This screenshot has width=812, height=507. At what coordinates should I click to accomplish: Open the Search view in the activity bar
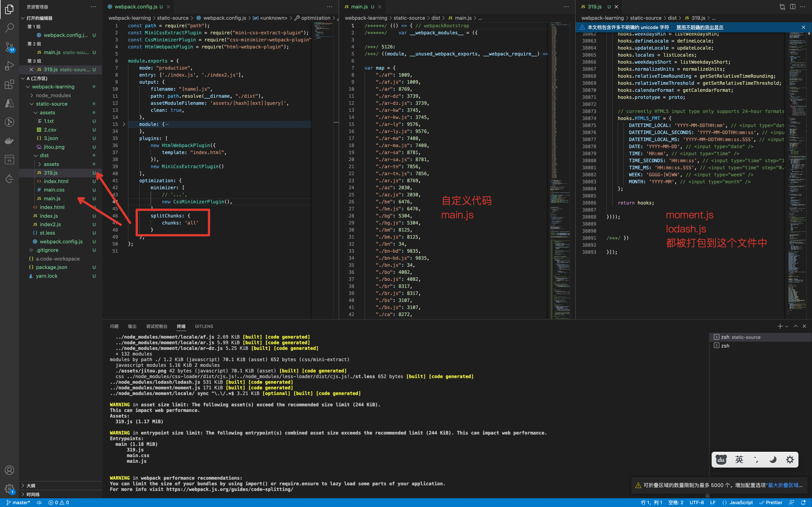(x=9, y=28)
